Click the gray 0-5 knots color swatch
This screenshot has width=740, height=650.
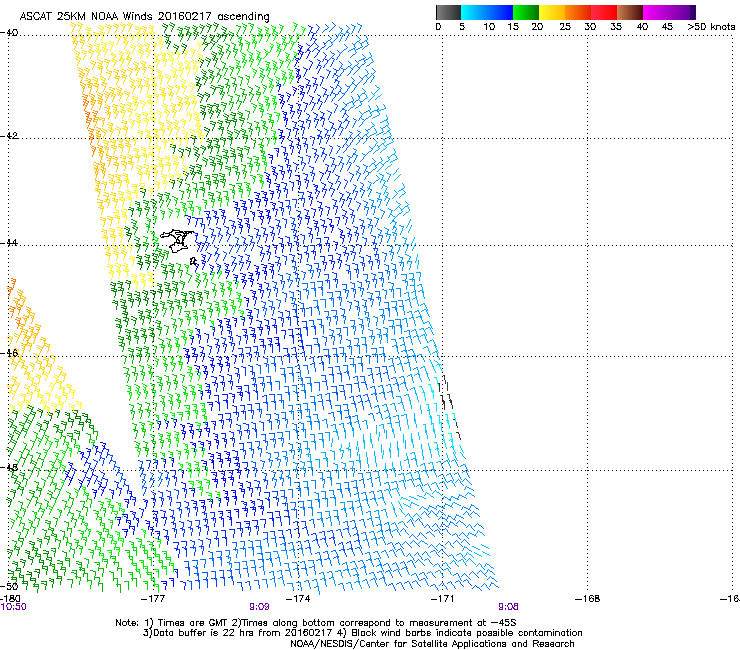(x=448, y=12)
